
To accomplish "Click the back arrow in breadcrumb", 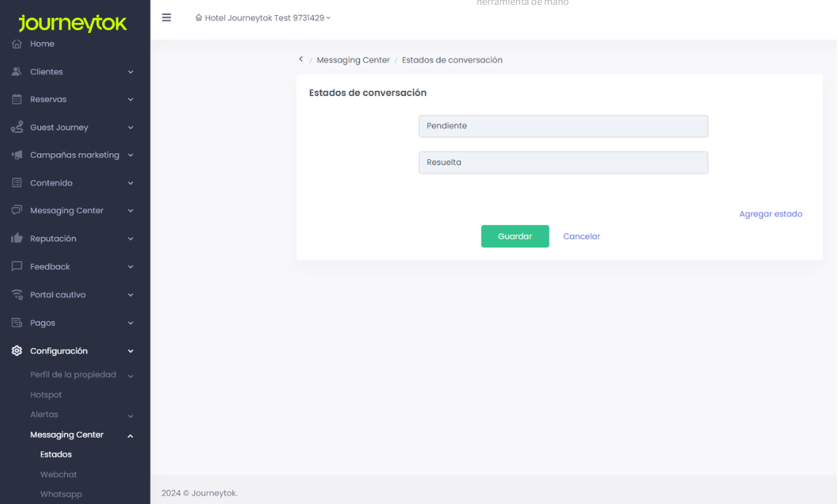I will pos(301,60).
